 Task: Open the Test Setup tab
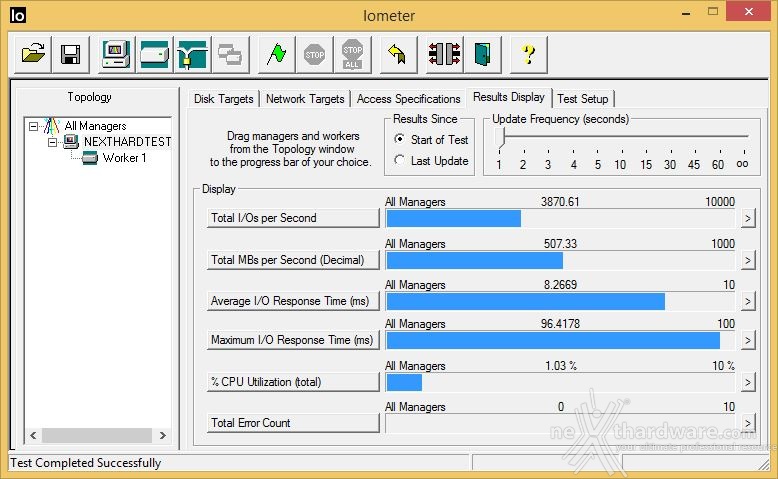(583, 99)
